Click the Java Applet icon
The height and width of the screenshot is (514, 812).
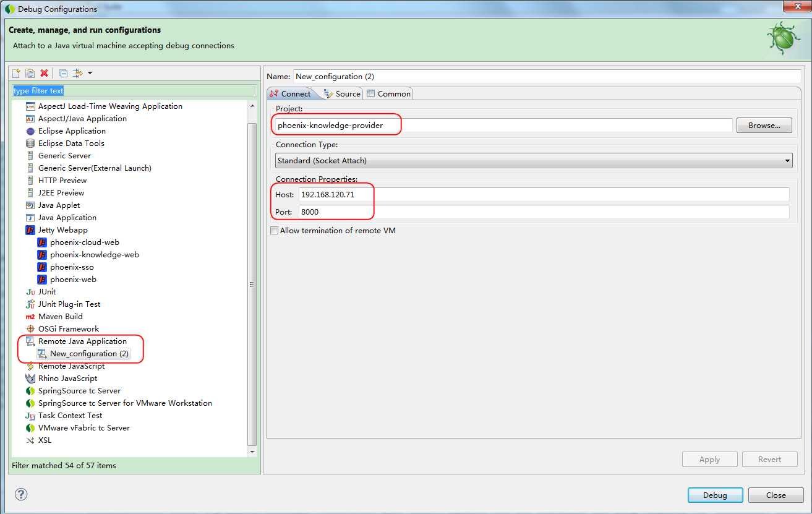tap(30, 205)
